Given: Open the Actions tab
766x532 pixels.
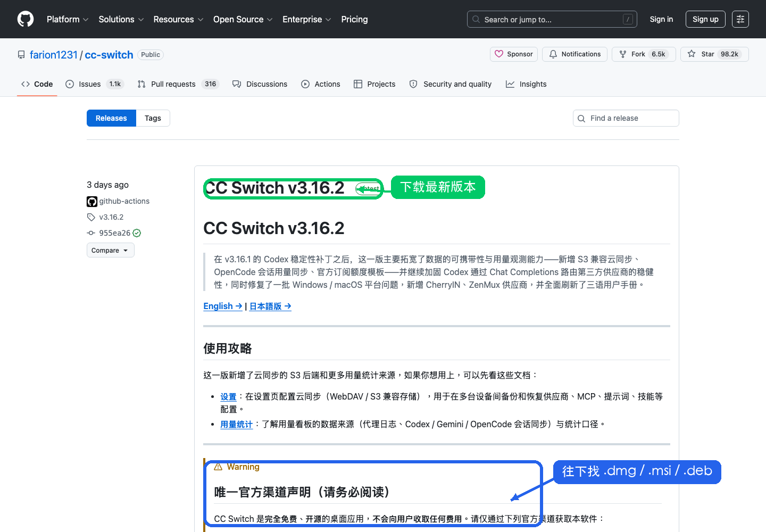Looking at the screenshot, I should 321,84.
